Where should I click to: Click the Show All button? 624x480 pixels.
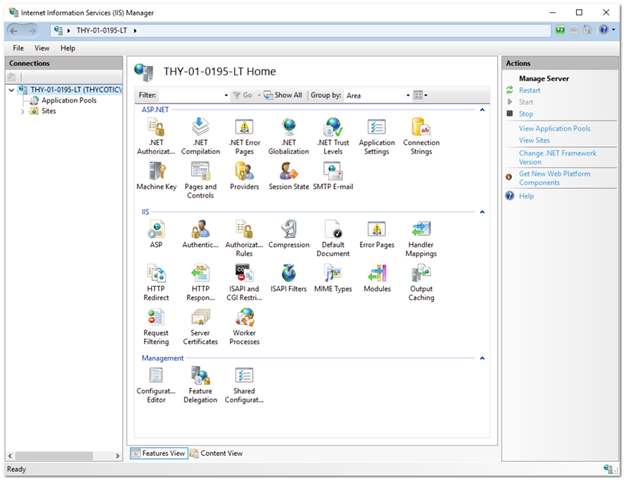pos(283,95)
